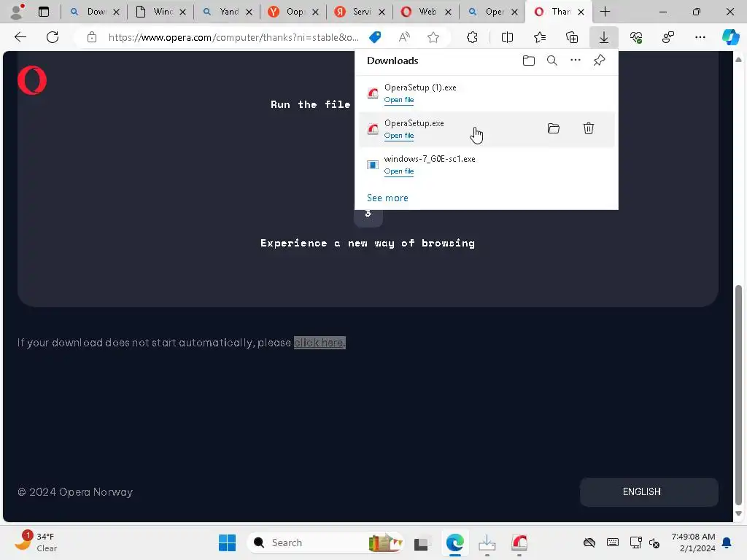This screenshot has width=747, height=560.
Task: Open Task View from taskbar
Action: (422, 542)
